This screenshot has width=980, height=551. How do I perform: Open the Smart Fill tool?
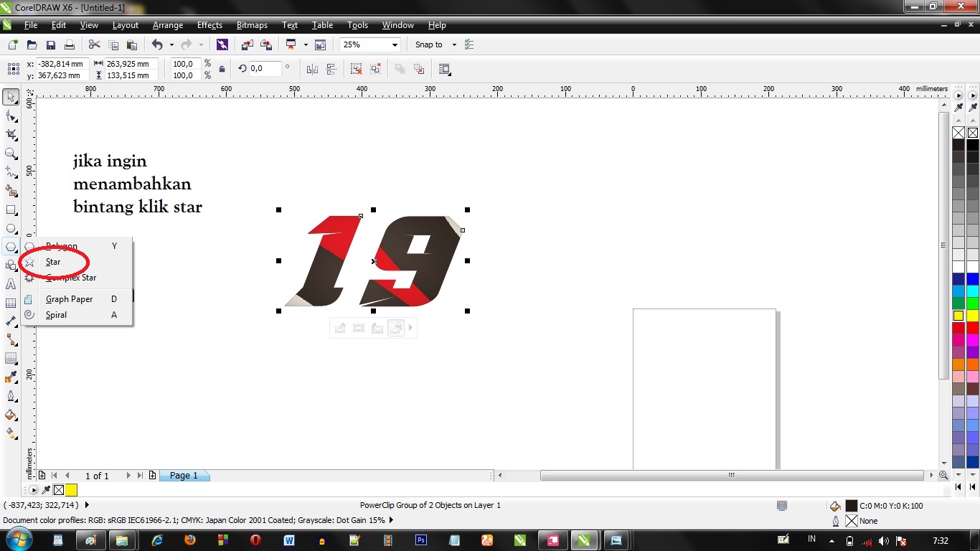point(11,191)
